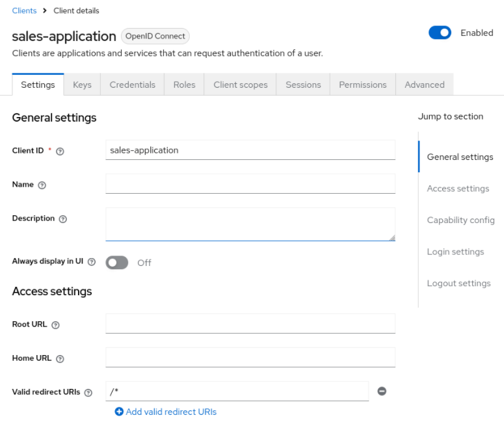Image resolution: width=504 pixels, height=424 pixels.
Task: Disable the client using Enabled toggle
Action: 440,33
